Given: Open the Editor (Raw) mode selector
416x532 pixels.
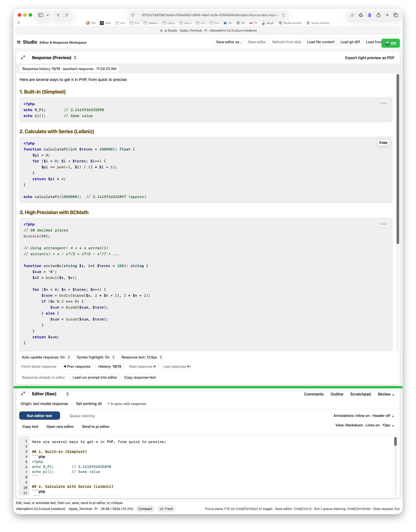Looking at the screenshot, I should [x=50, y=394].
